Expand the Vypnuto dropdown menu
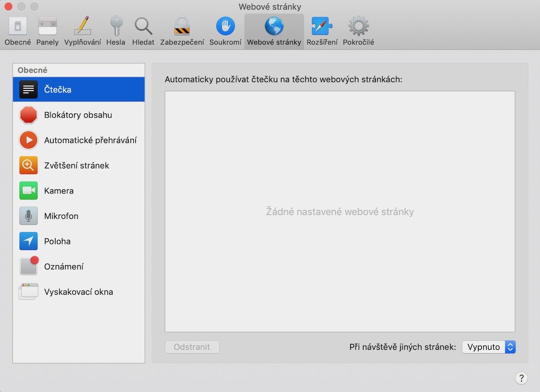540x392 pixels. (x=489, y=347)
